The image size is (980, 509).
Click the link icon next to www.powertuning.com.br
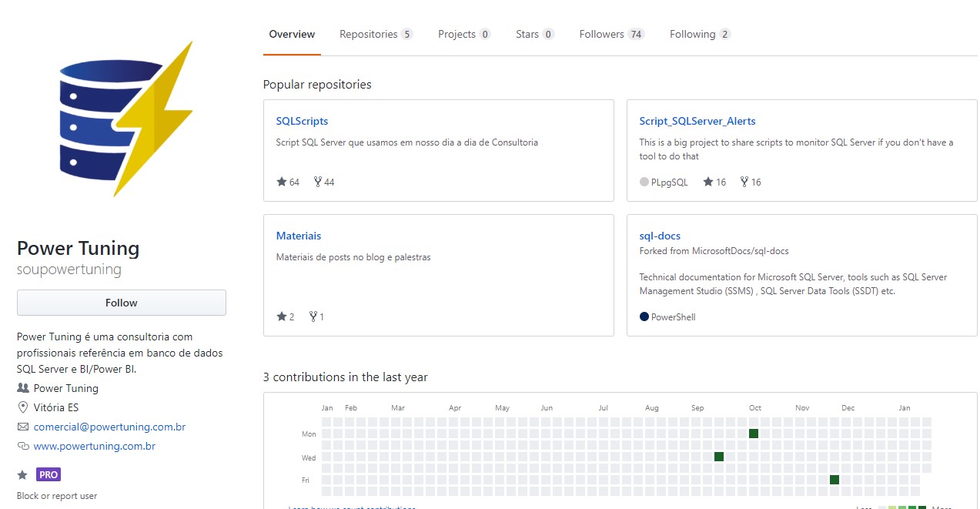[x=22, y=446]
